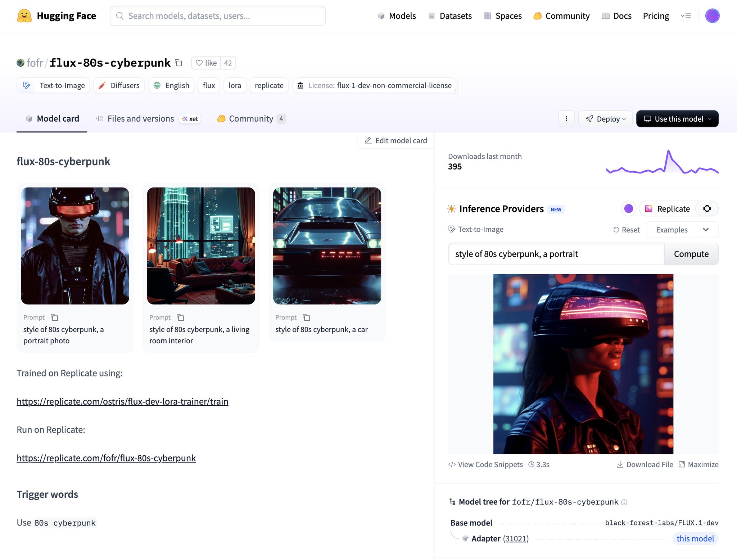This screenshot has width=737, height=560.
Task: Copy the living room interior prompt
Action: [x=180, y=317]
